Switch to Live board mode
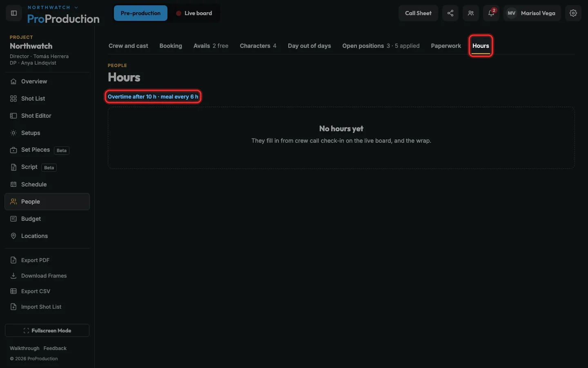The width and height of the screenshot is (588, 368). [x=194, y=13]
